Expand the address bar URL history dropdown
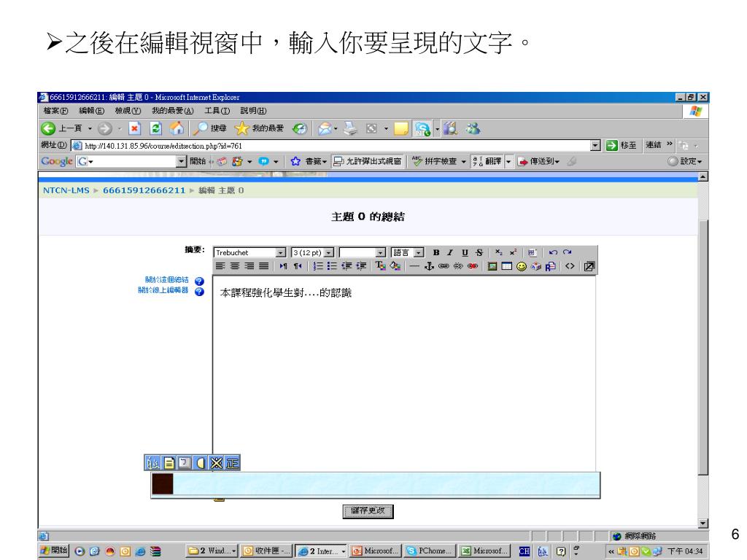The width and height of the screenshot is (747, 560). [595, 145]
